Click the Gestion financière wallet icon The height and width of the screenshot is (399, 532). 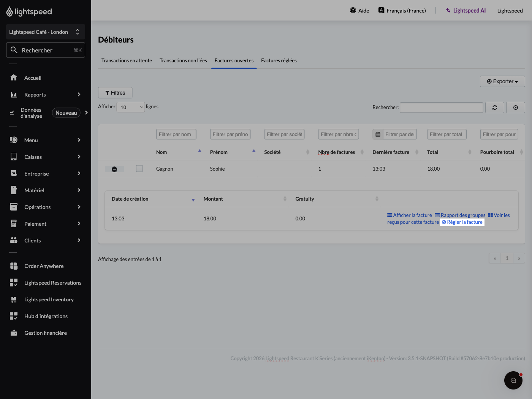coord(14,333)
